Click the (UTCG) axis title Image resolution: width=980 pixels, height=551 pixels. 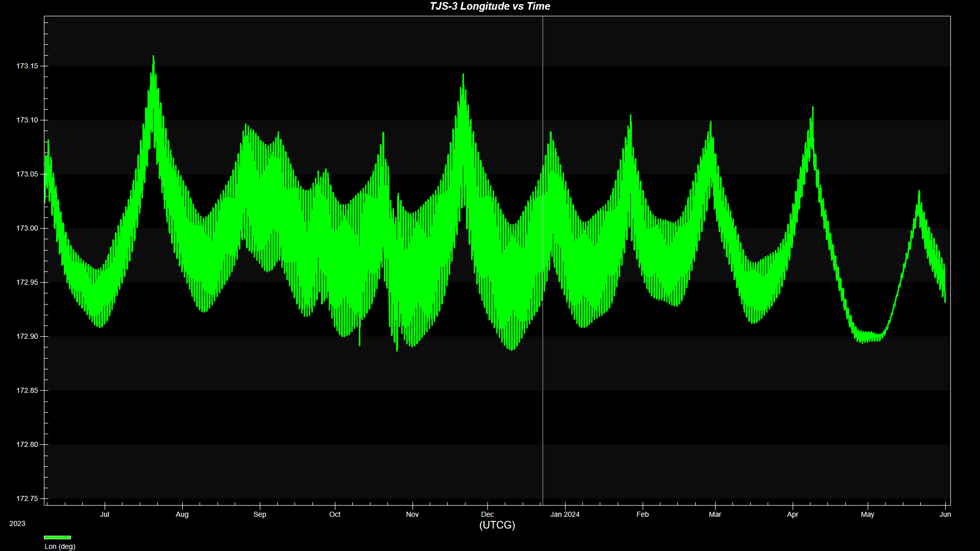(x=497, y=525)
